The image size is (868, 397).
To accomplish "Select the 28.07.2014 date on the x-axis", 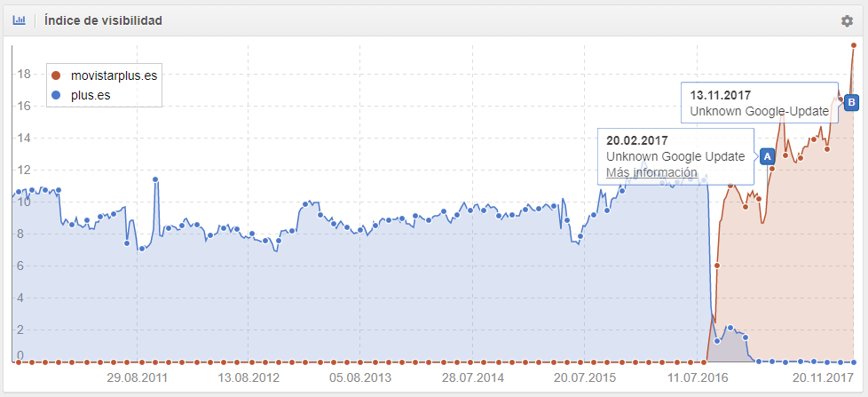I will click(473, 377).
